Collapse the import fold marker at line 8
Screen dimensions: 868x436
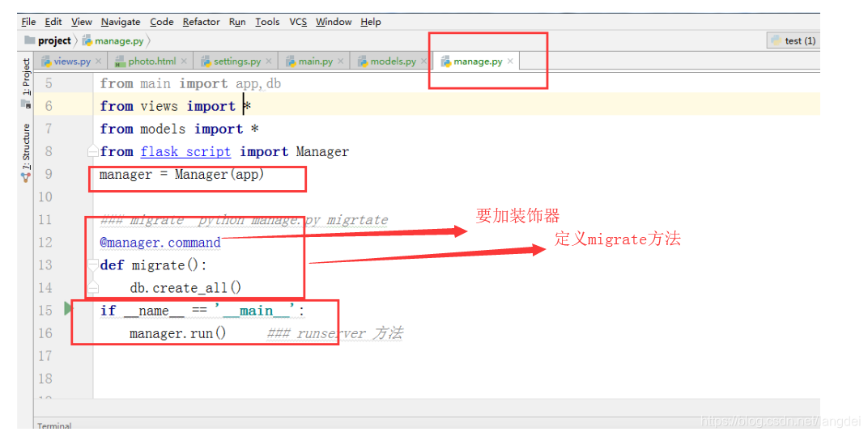click(x=94, y=151)
